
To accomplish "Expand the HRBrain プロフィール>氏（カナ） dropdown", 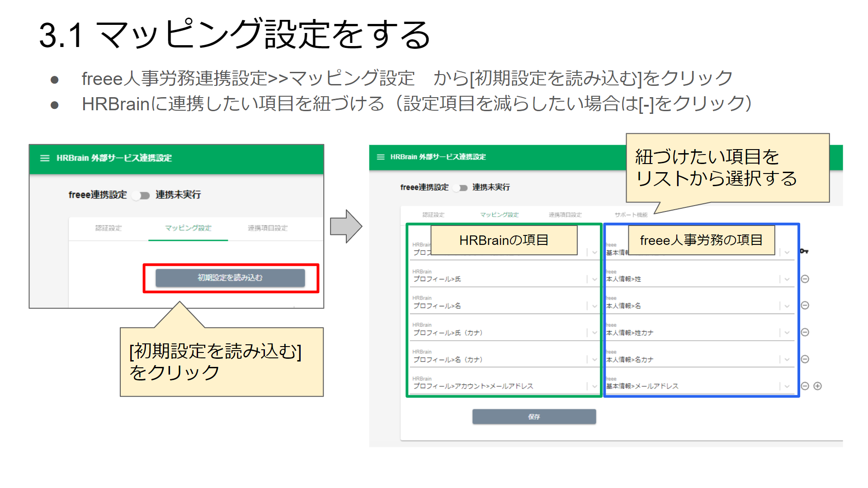I will [x=594, y=333].
